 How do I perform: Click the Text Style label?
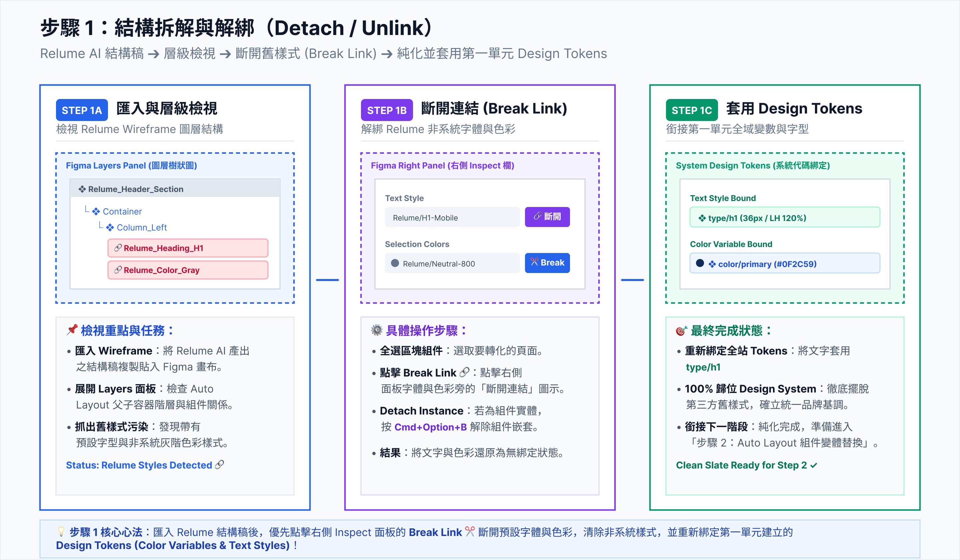[x=404, y=198]
